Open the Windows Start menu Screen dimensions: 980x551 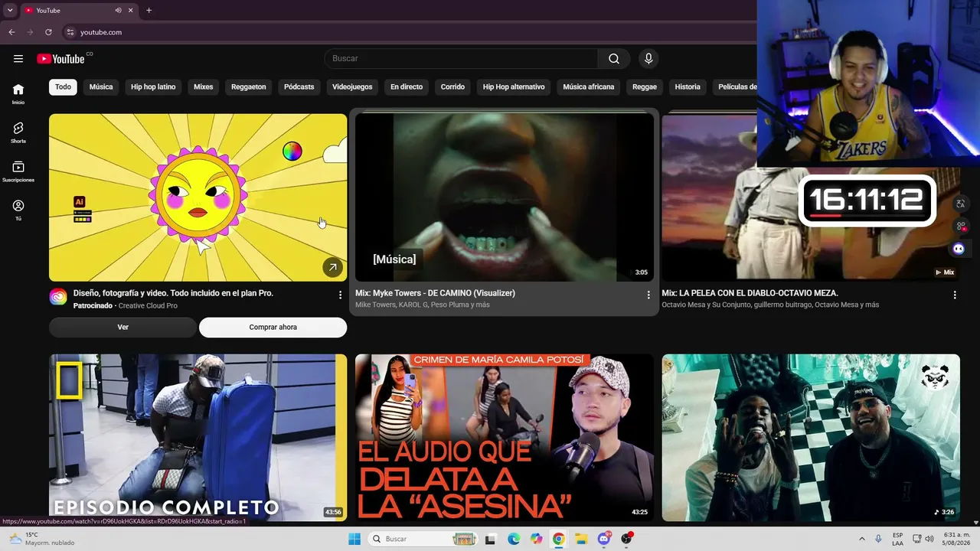pyautogui.click(x=354, y=539)
